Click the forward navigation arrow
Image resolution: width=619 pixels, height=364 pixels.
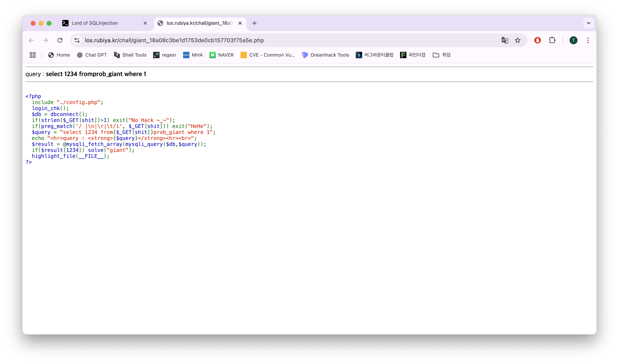[45, 40]
